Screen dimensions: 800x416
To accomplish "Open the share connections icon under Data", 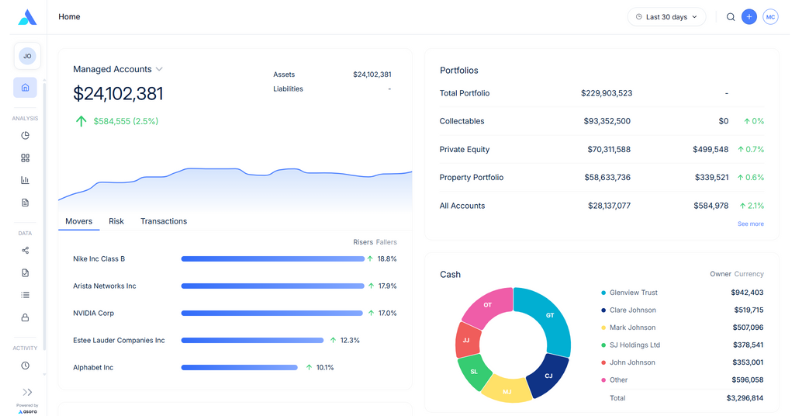I will 25,250.
